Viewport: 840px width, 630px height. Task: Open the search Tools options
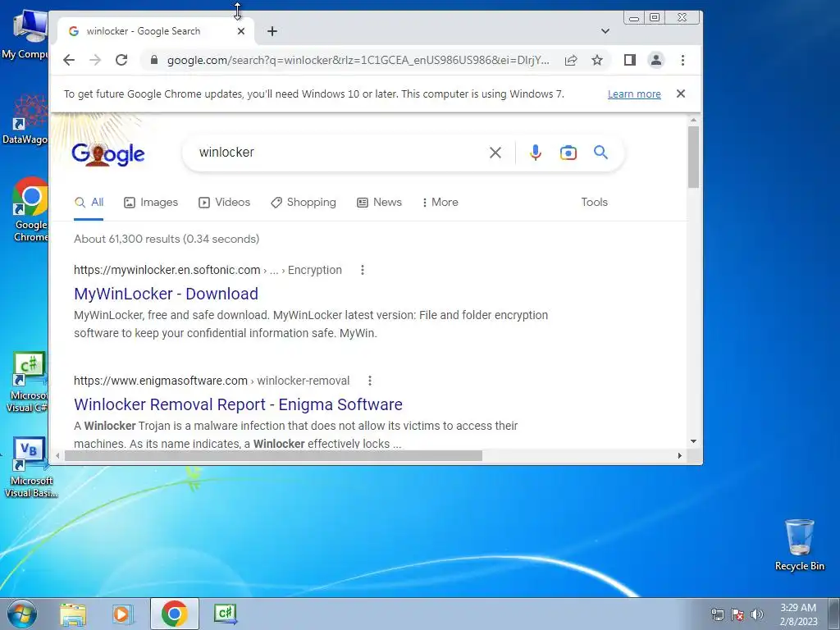pyautogui.click(x=595, y=203)
